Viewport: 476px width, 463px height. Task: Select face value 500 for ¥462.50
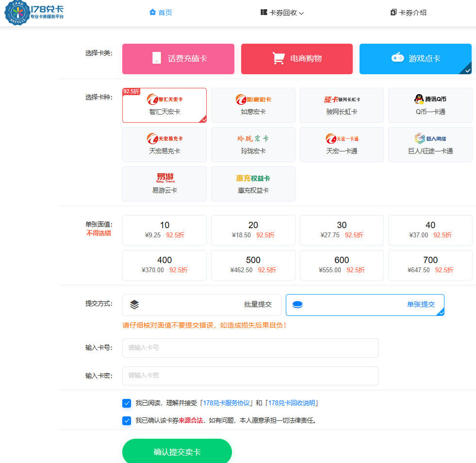click(253, 265)
